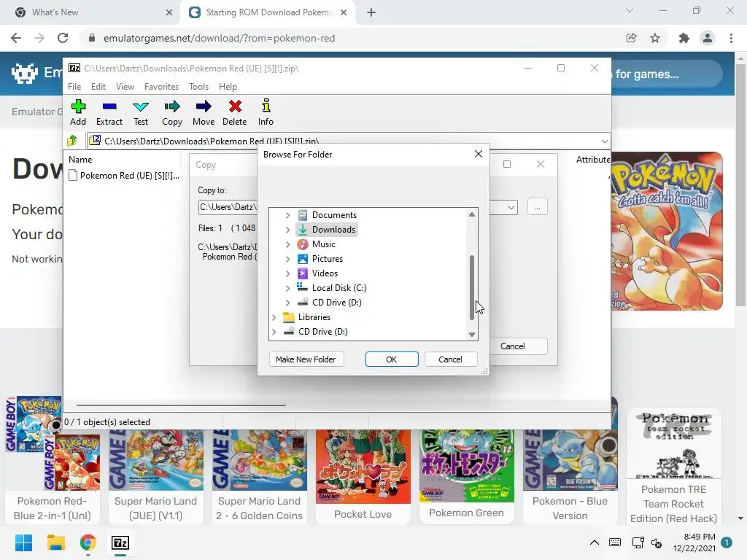Expand the Music folder node
This screenshot has height=560, width=747.
pos(287,244)
